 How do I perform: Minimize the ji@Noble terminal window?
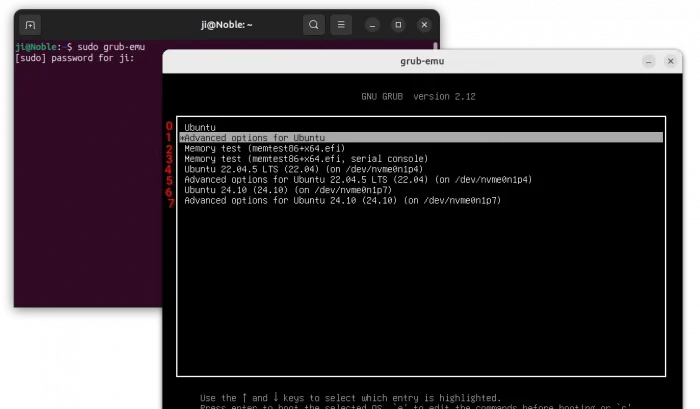[372, 25]
